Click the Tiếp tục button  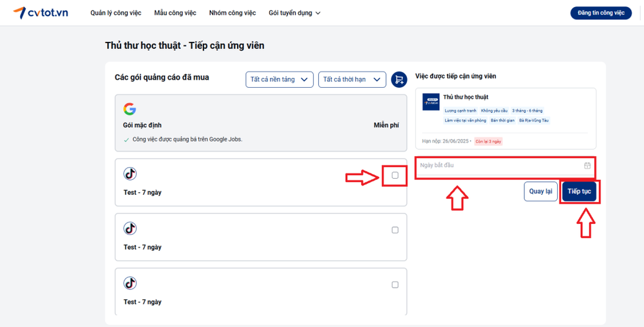[580, 192]
